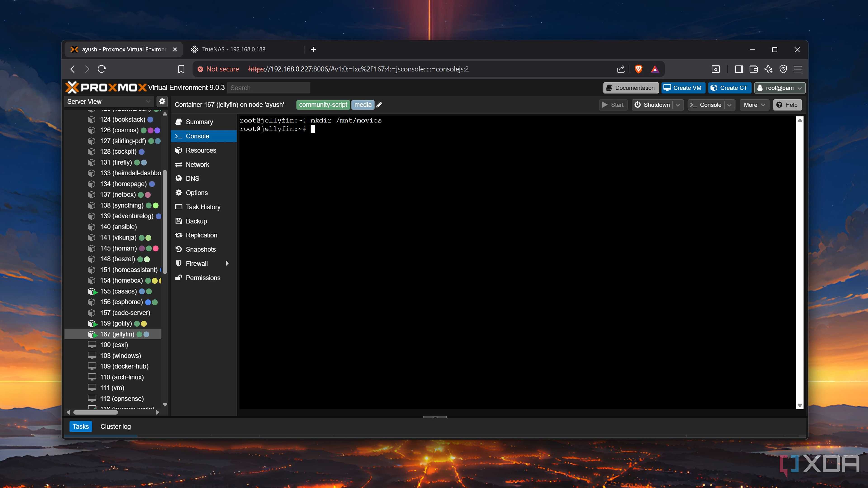
Task: Click the Server View settings gear icon
Action: (162, 101)
